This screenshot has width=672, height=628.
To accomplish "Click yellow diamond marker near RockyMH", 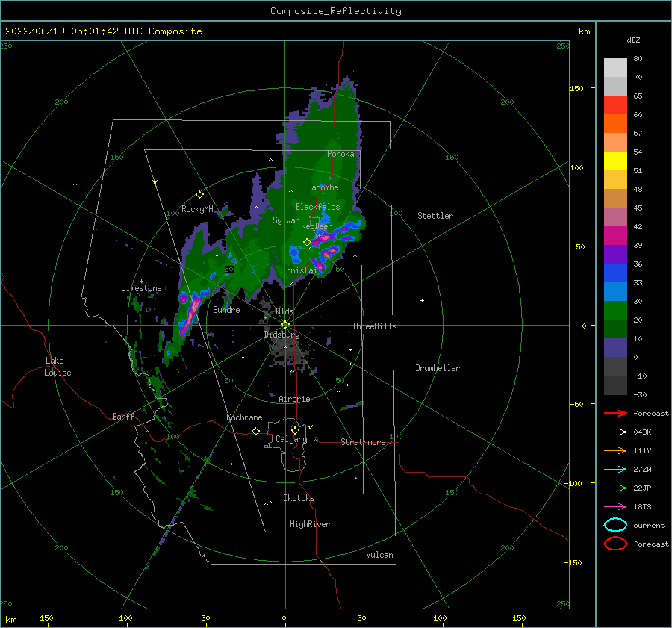I will point(199,195).
